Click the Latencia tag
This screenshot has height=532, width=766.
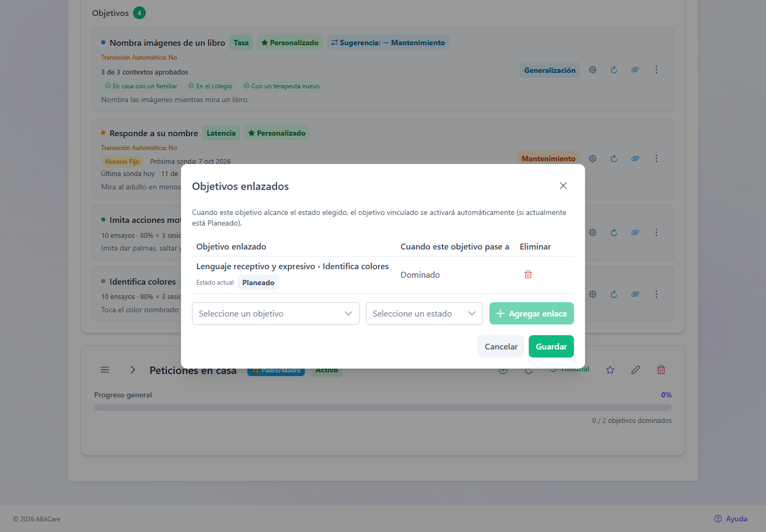pos(221,133)
